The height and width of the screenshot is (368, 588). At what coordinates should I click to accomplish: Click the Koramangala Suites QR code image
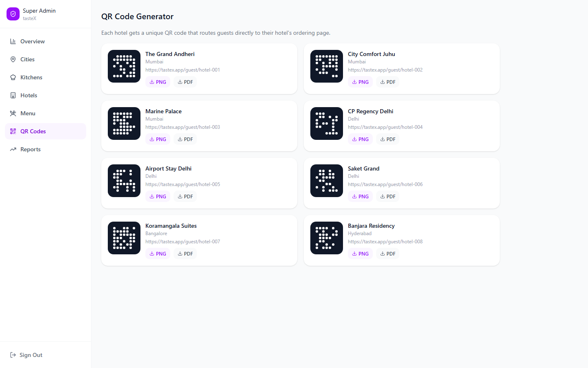tap(124, 238)
